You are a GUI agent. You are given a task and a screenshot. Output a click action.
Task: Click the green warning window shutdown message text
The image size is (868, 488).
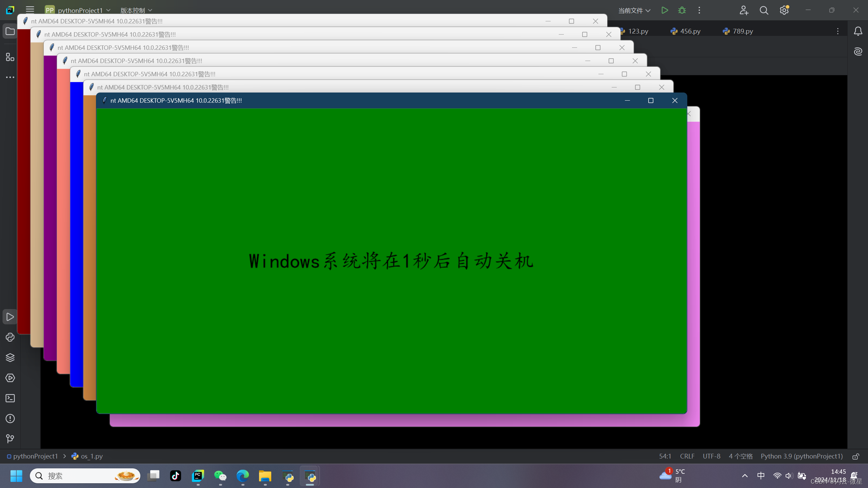coord(391,261)
